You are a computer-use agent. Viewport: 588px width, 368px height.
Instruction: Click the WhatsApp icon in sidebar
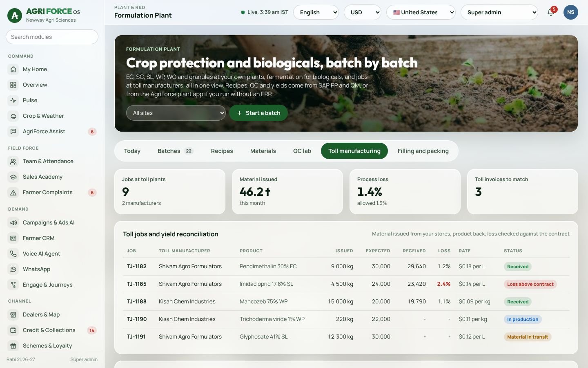[x=13, y=269]
